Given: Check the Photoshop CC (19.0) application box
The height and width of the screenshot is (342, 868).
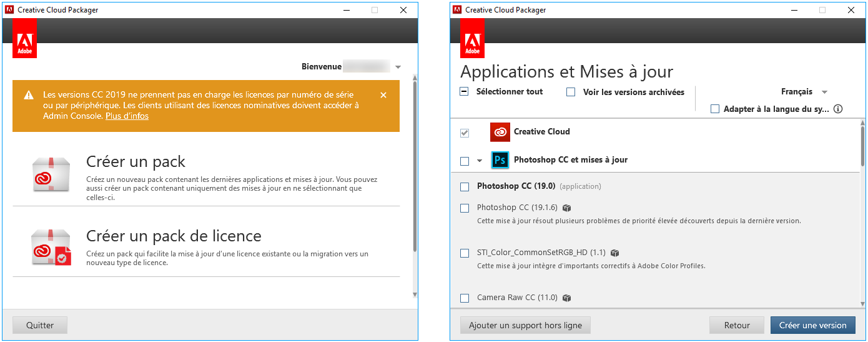Looking at the screenshot, I should click(x=465, y=186).
